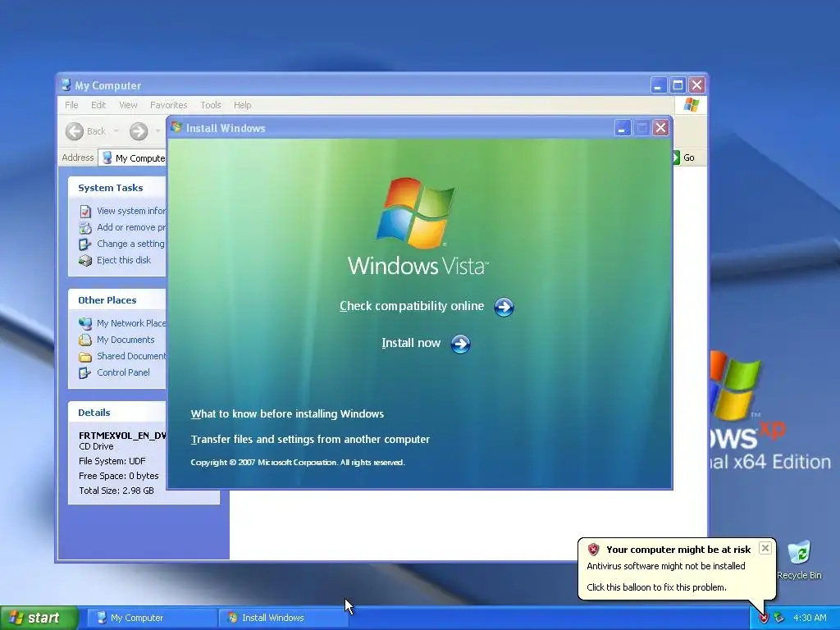
Task: Click Shared Documents folder icon
Action: click(x=85, y=357)
